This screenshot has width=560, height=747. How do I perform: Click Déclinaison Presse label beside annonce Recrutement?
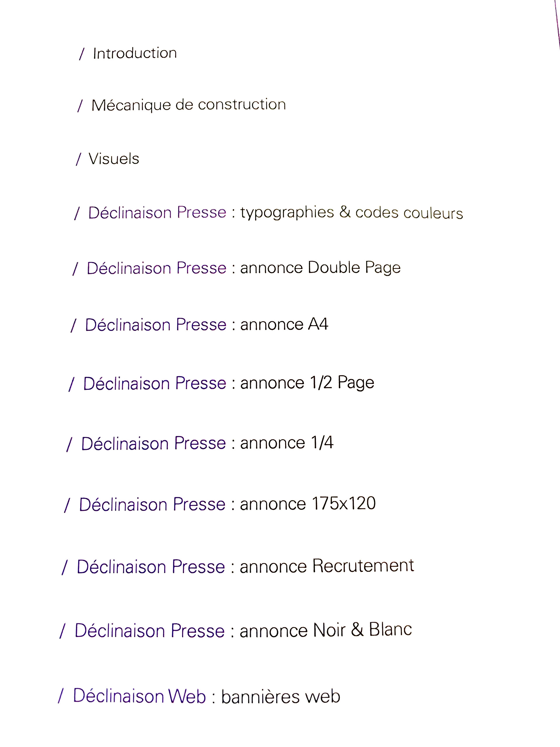click(151, 567)
